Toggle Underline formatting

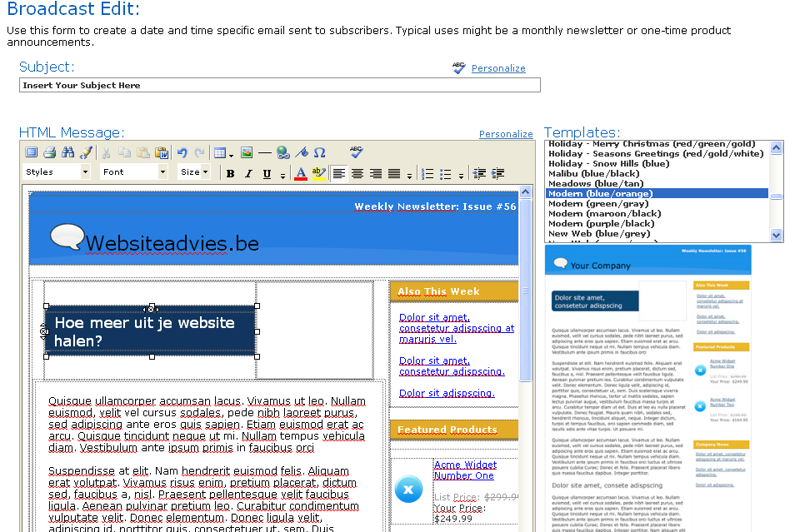pyautogui.click(x=267, y=174)
